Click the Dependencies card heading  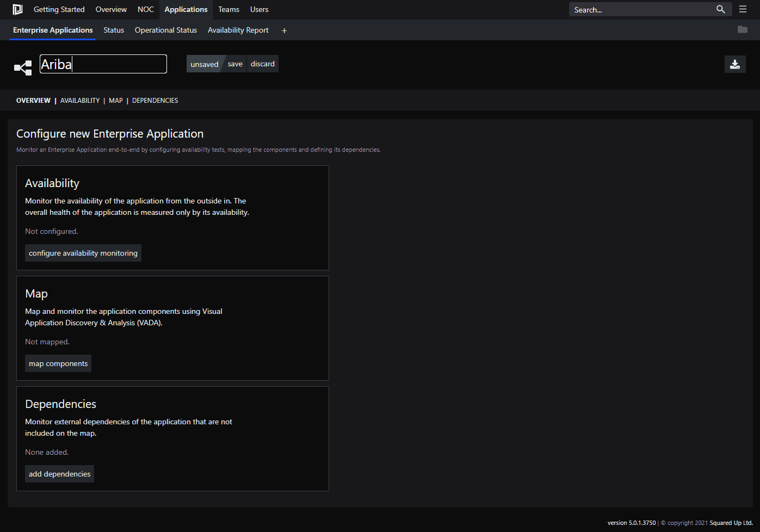point(60,404)
